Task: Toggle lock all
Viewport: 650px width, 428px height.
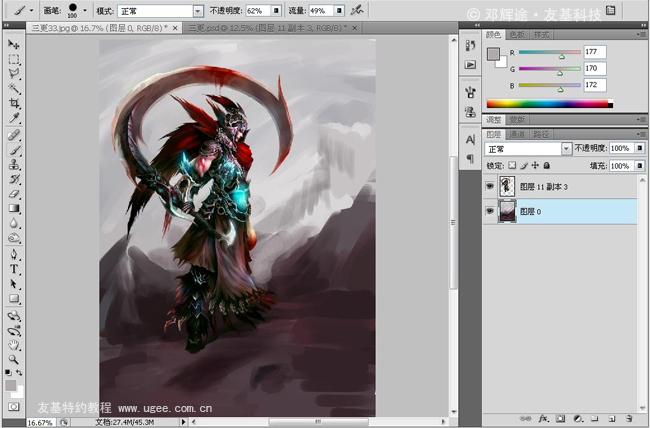Action: point(547,165)
